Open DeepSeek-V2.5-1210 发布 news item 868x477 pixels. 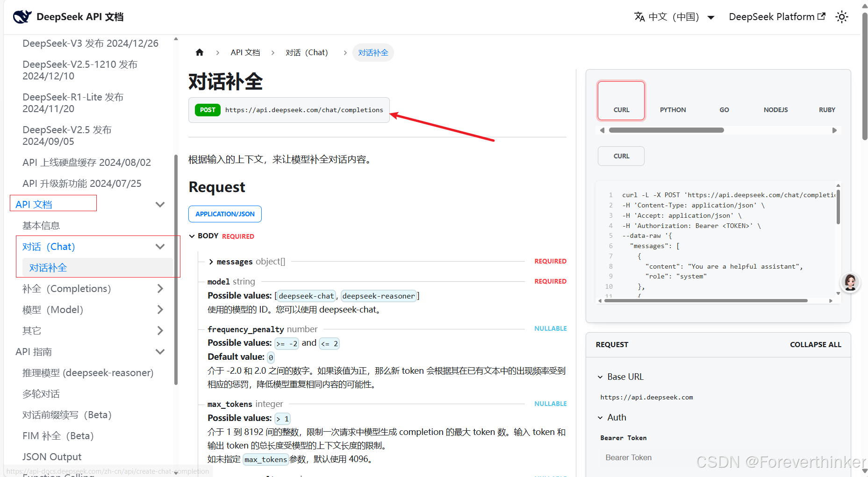80,70
